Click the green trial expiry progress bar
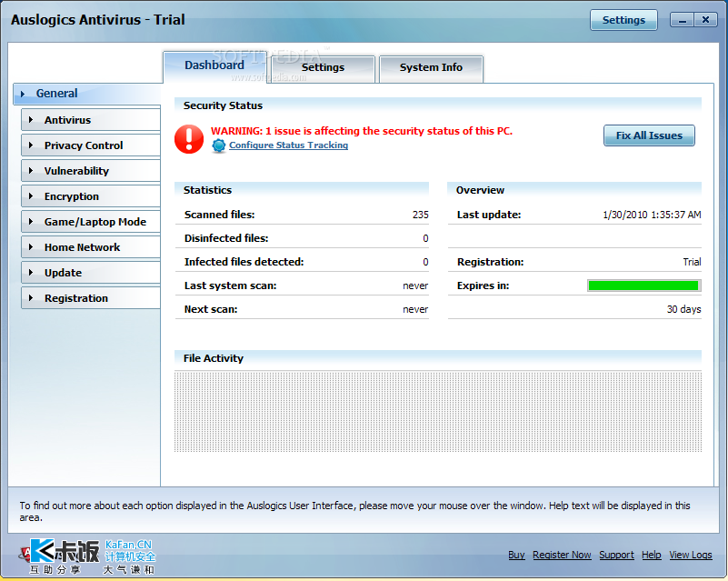This screenshot has height=581, width=728. [644, 285]
